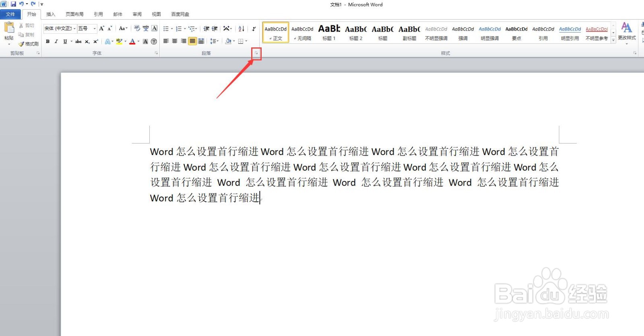
Task: Click the Decrease Indent icon
Action: (206, 29)
